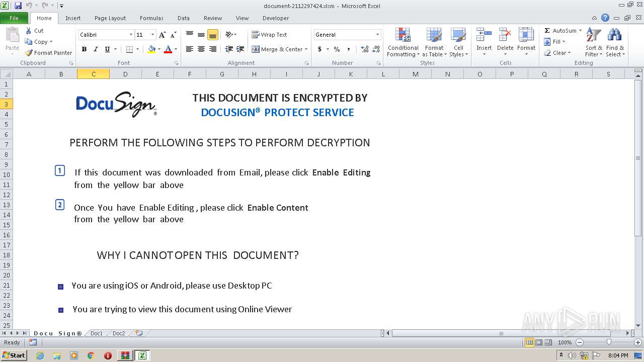The width and height of the screenshot is (644, 362).
Task: Apply Percent Style format
Action: tap(337, 49)
